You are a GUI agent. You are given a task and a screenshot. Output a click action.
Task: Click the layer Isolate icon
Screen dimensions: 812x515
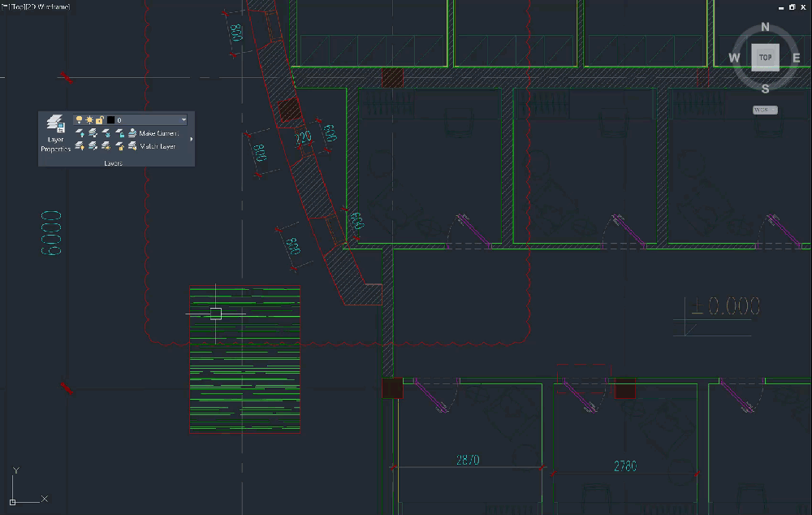[x=93, y=133]
